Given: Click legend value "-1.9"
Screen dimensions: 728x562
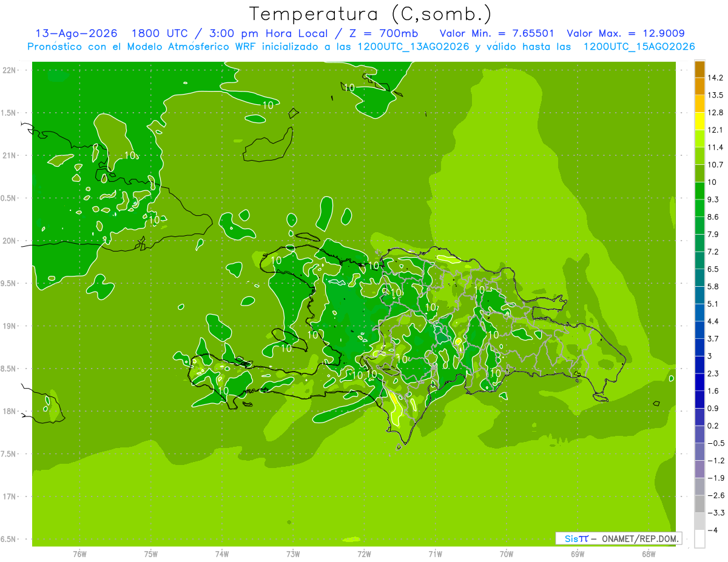Looking at the screenshot, I should point(715,478).
